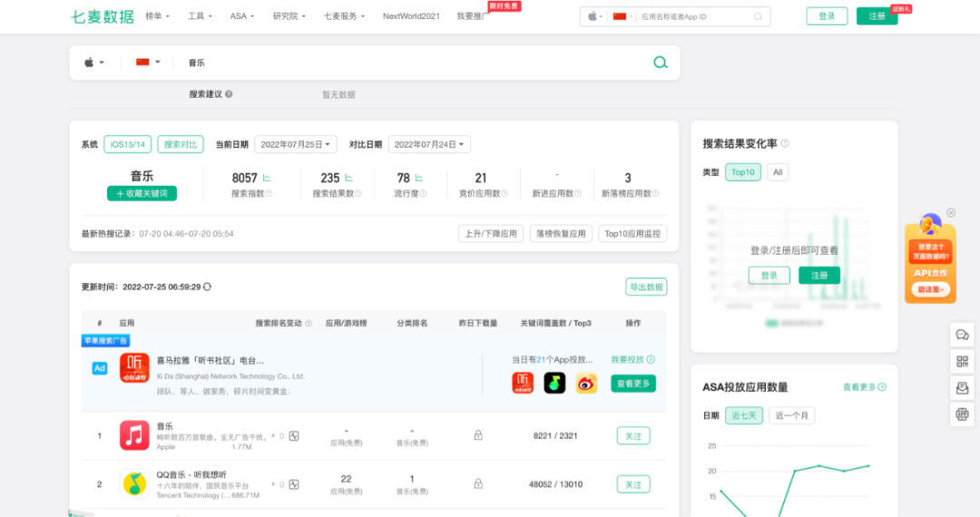Open the Apple platform dropdown in main search

(94, 63)
